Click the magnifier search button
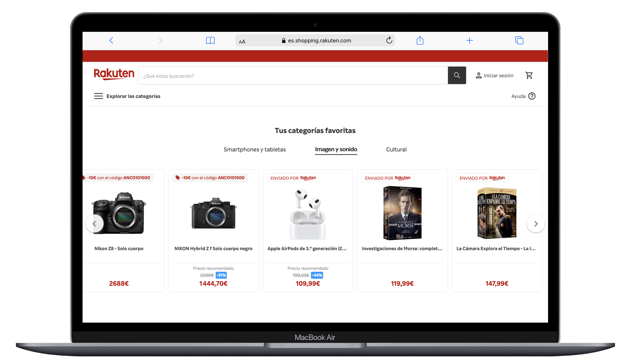 [457, 75]
